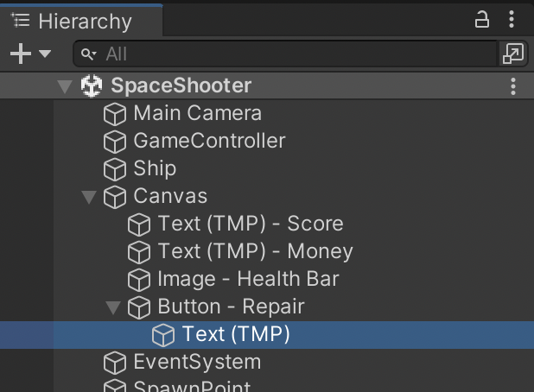Click the GameController object cube icon
534x392 pixels.
pos(115,142)
